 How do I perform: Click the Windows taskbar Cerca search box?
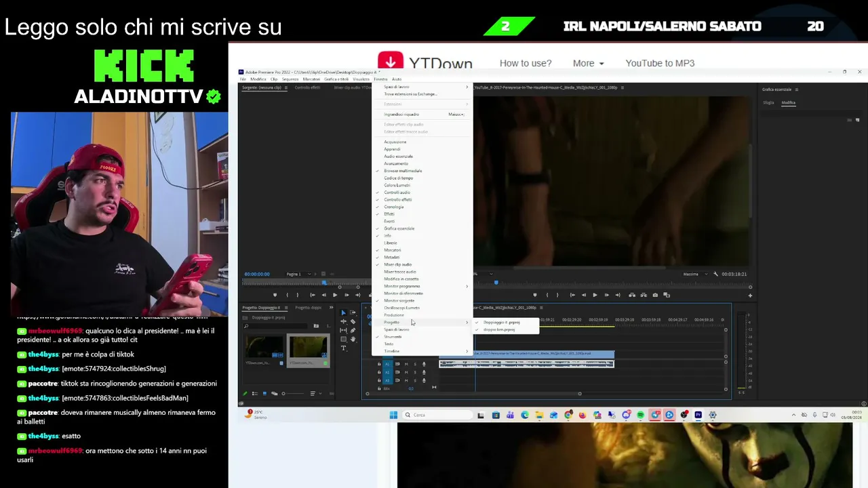coord(439,415)
